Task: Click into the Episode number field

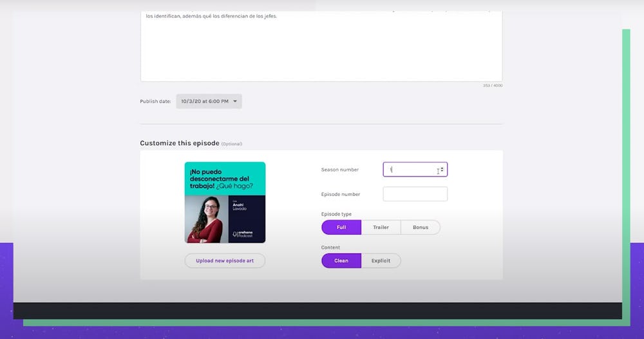Action: 415,194
